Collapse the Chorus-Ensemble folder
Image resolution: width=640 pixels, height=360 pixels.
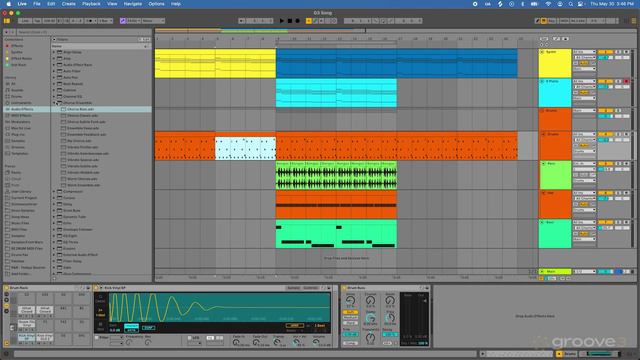(54, 103)
